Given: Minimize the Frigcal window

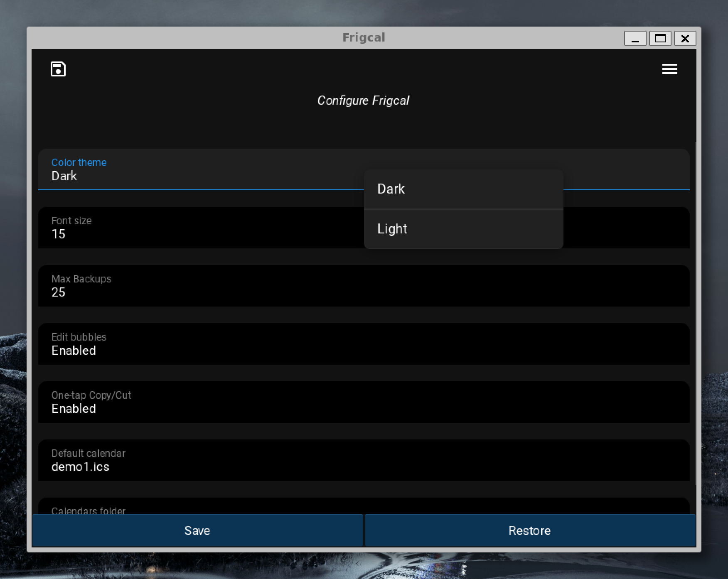Looking at the screenshot, I should pyautogui.click(x=635, y=38).
